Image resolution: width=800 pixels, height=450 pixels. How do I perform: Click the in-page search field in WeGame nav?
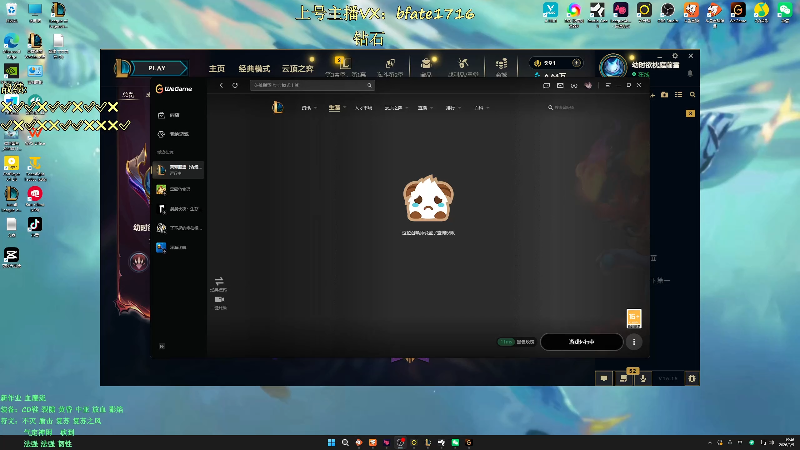(x=564, y=108)
